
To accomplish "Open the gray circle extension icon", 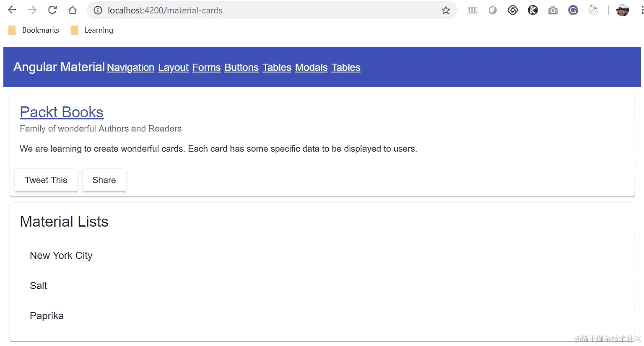I will click(x=493, y=10).
